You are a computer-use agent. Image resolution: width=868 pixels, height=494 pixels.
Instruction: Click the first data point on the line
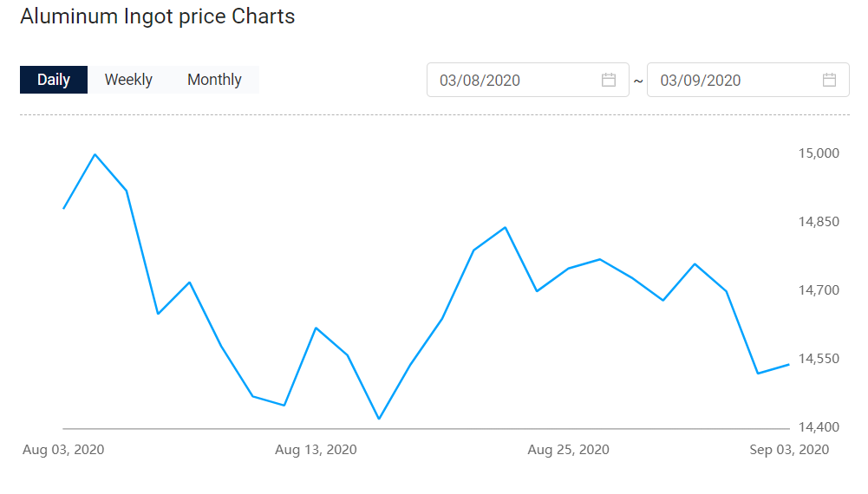[x=63, y=209]
